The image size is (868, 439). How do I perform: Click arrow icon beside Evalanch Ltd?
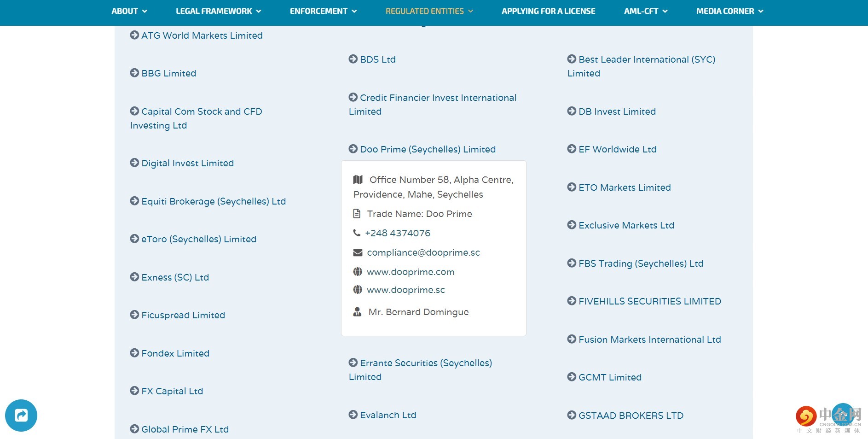tap(353, 415)
